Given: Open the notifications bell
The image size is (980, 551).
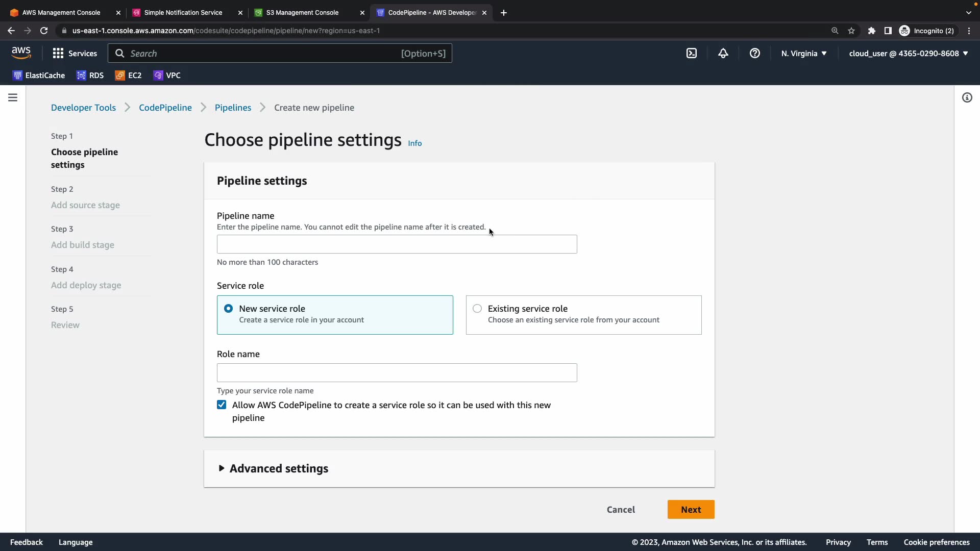Looking at the screenshot, I should click(723, 53).
